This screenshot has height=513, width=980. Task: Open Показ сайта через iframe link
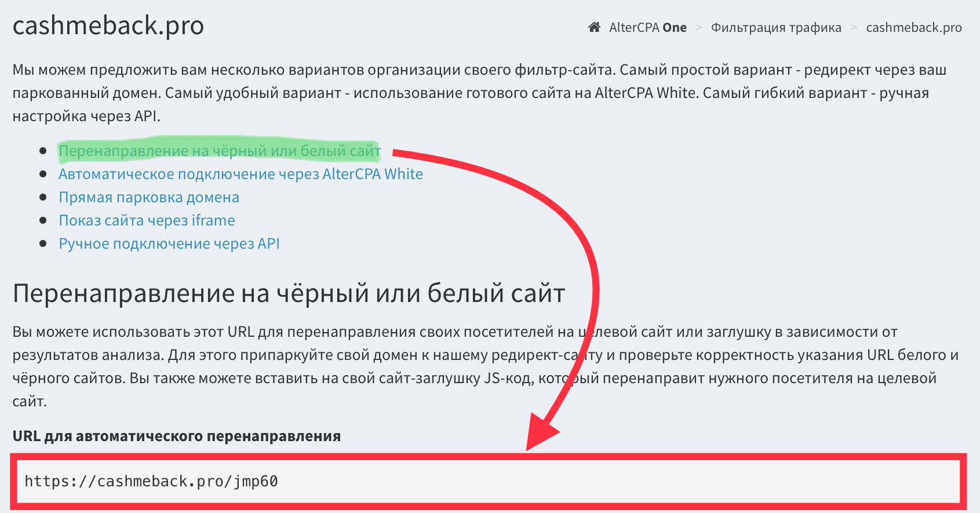pyautogui.click(x=147, y=220)
